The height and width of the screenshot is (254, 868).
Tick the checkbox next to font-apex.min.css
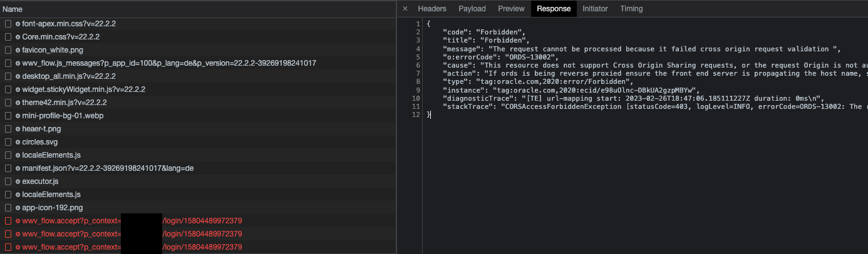click(8, 24)
